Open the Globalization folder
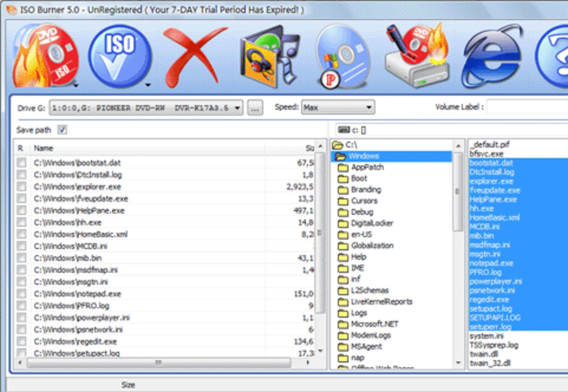 (366, 245)
